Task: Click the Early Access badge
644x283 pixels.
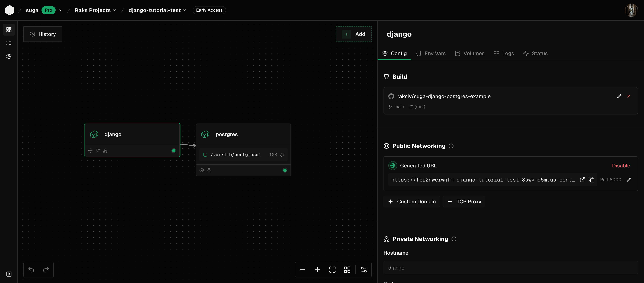Action: pos(209,10)
